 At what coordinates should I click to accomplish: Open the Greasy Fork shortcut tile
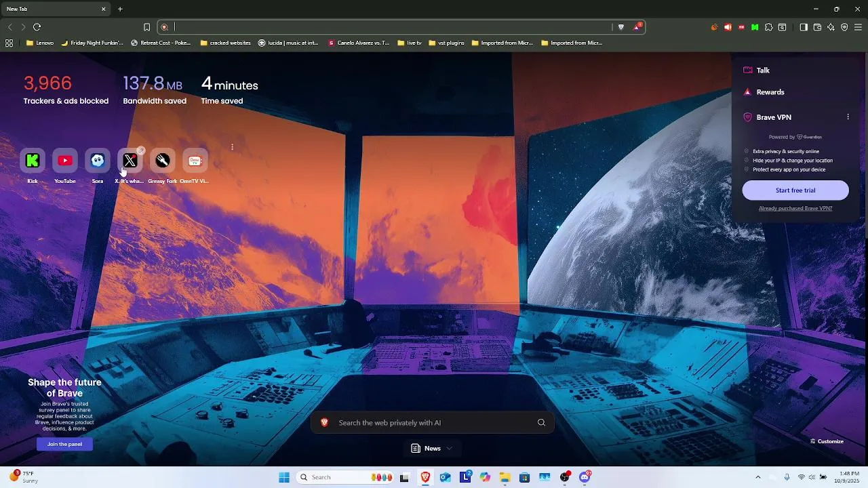163,161
